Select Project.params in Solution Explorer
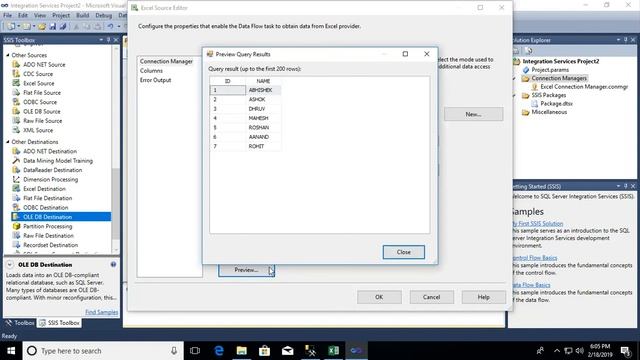The image size is (640, 360). tap(550, 70)
